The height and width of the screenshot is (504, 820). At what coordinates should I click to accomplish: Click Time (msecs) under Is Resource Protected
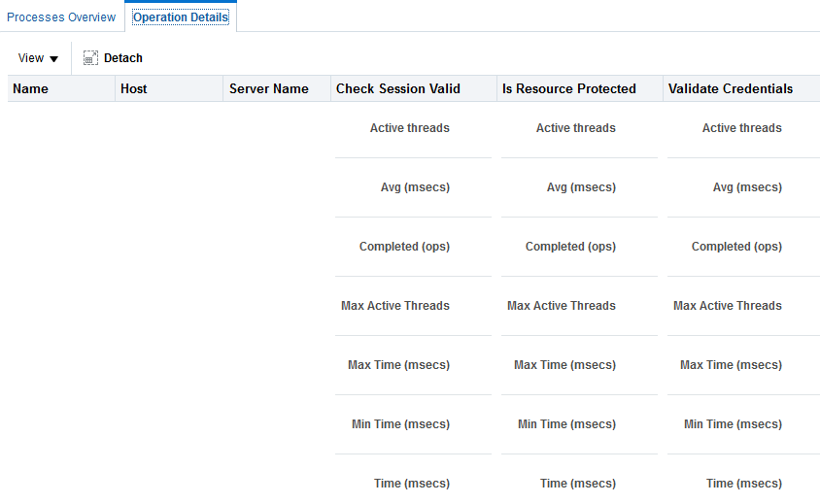click(578, 484)
